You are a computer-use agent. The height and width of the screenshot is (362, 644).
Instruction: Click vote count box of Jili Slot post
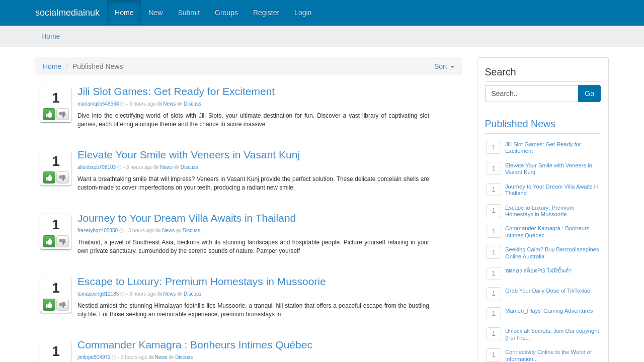56,98
